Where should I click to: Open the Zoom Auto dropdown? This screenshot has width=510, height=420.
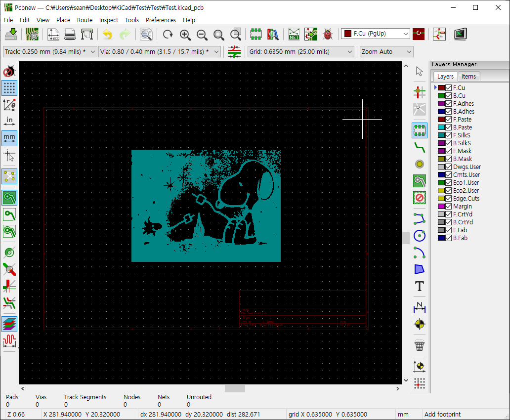(386, 52)
